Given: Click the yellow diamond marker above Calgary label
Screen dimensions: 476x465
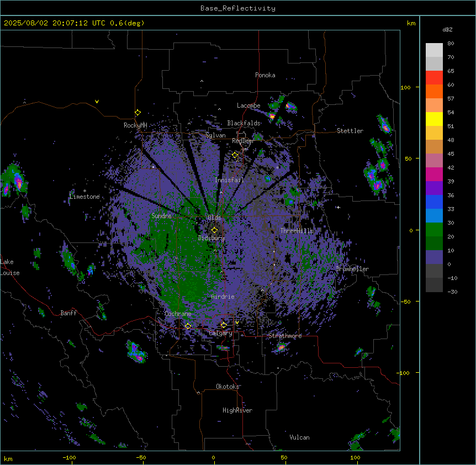Looking at the screenshot, I should 224,325.
